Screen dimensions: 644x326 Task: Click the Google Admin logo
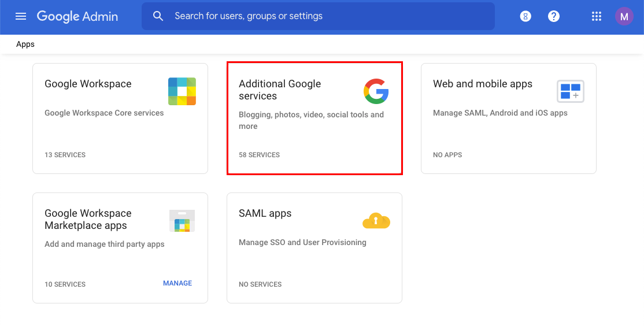pyautogui.click(x=77, y=16)
